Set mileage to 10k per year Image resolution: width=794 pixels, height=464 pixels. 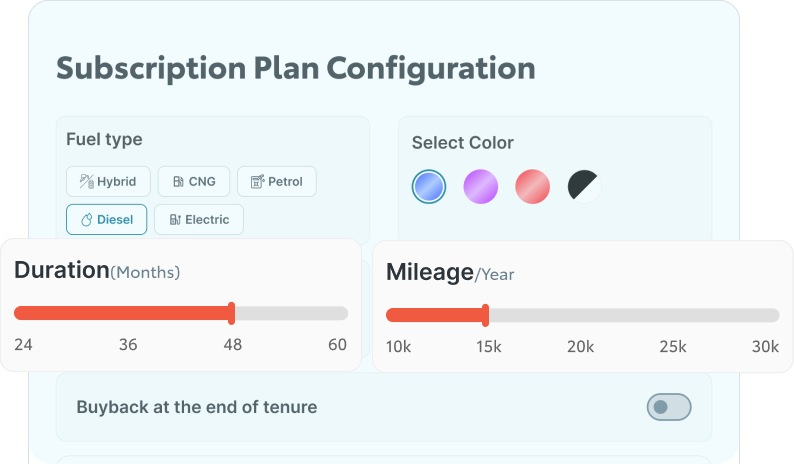(393, 316)
